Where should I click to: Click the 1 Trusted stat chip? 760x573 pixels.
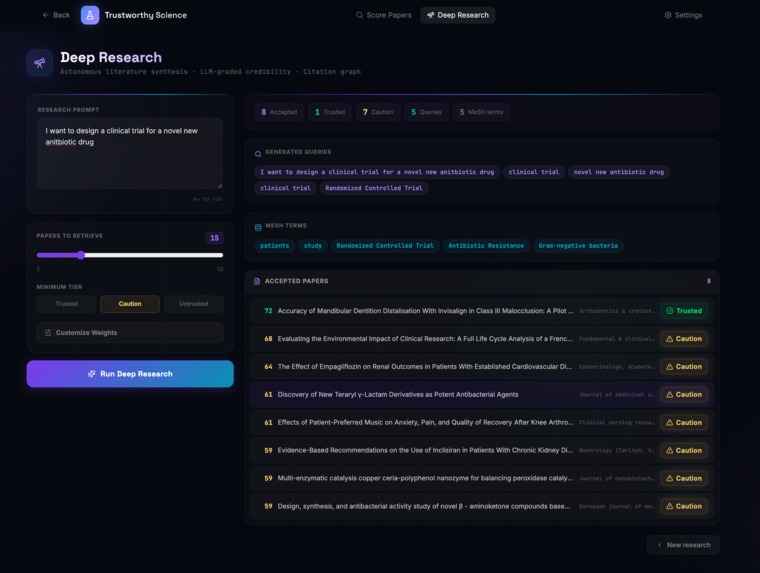click(x=330, y=112)
